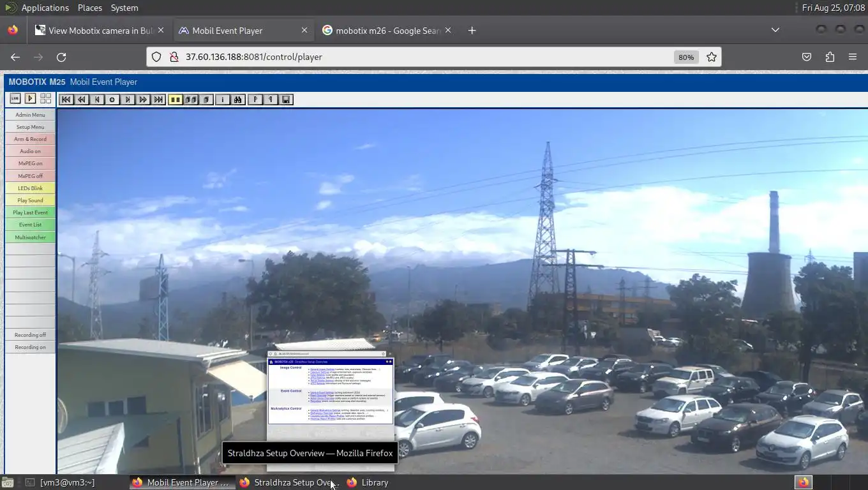Click the Firefox tray icon at bottom right

(x=804, y=482)
